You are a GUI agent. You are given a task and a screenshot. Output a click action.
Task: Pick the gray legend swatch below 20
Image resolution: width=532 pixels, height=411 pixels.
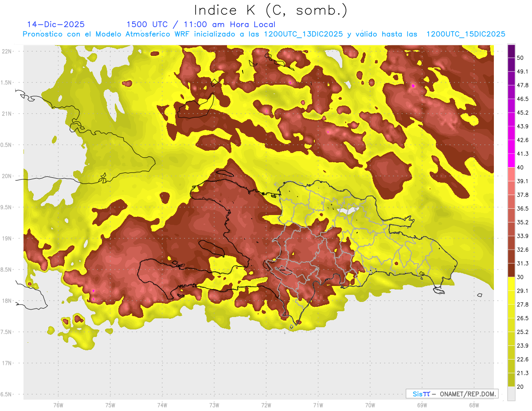tap(511, 393)
